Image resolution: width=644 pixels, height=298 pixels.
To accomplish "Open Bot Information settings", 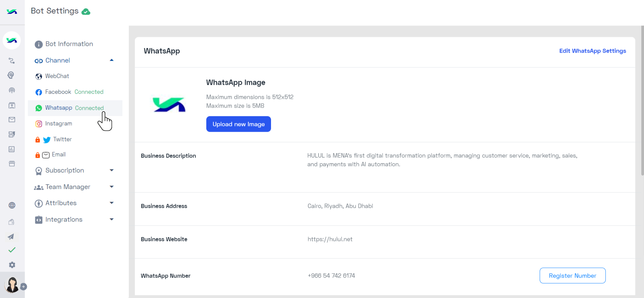I will [69, 44].
